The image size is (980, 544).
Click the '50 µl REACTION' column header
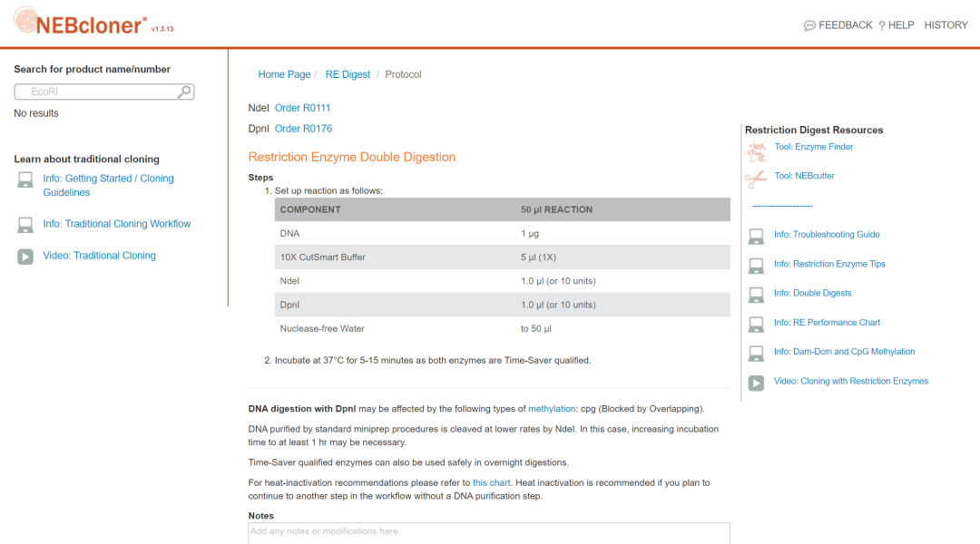pyautogui.click(x=556, y=209)
